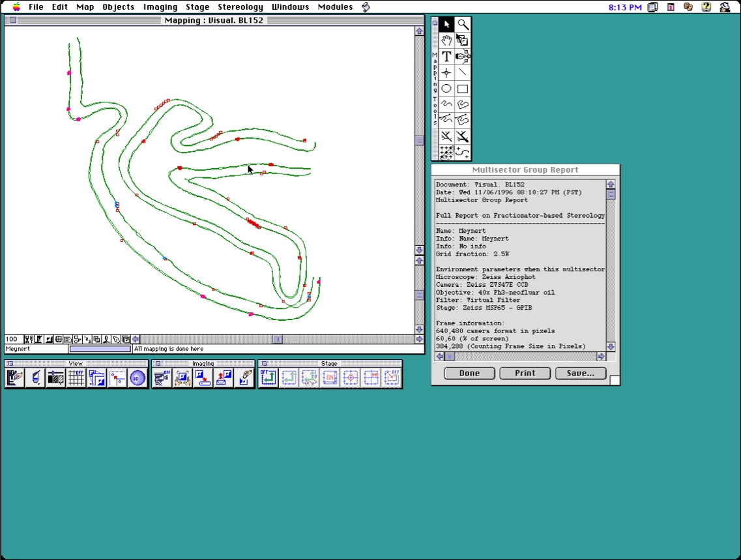Select the open freehand curve tool
This screenshot has width=741, height=560.
(x=446, y=104)
